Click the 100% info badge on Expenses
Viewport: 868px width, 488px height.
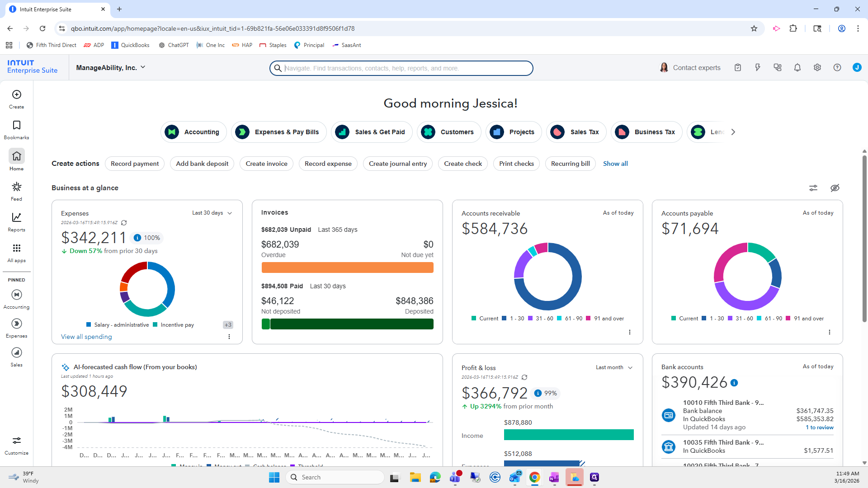click(x=147, y=238)
